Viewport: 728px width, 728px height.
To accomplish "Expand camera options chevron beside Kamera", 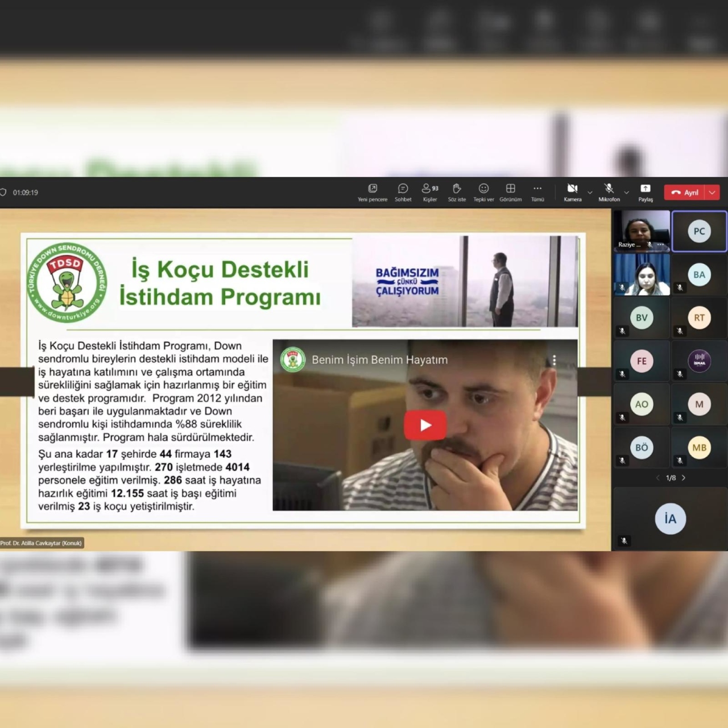I will pos(590,193).
